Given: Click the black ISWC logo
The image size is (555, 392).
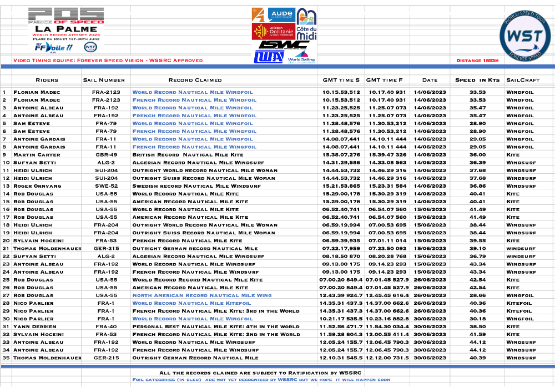Looking at the screenshot, I should [x=284, y=44].
